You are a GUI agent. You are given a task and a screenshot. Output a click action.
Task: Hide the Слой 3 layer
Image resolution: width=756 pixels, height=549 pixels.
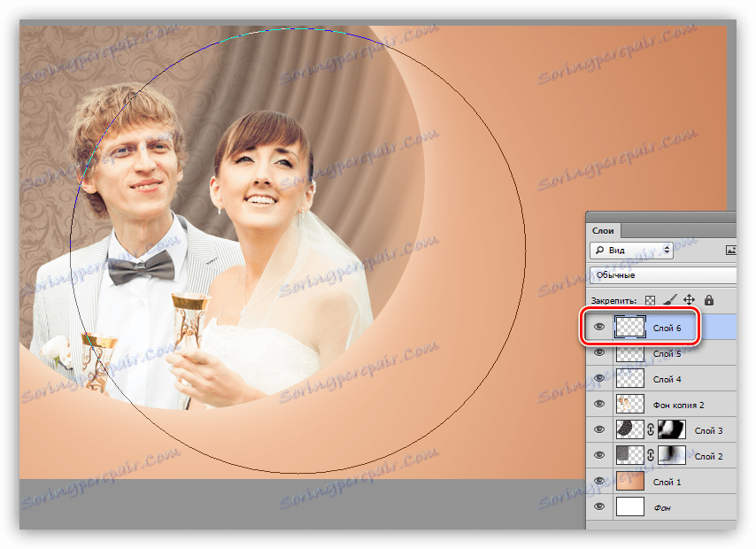[599, 429]
